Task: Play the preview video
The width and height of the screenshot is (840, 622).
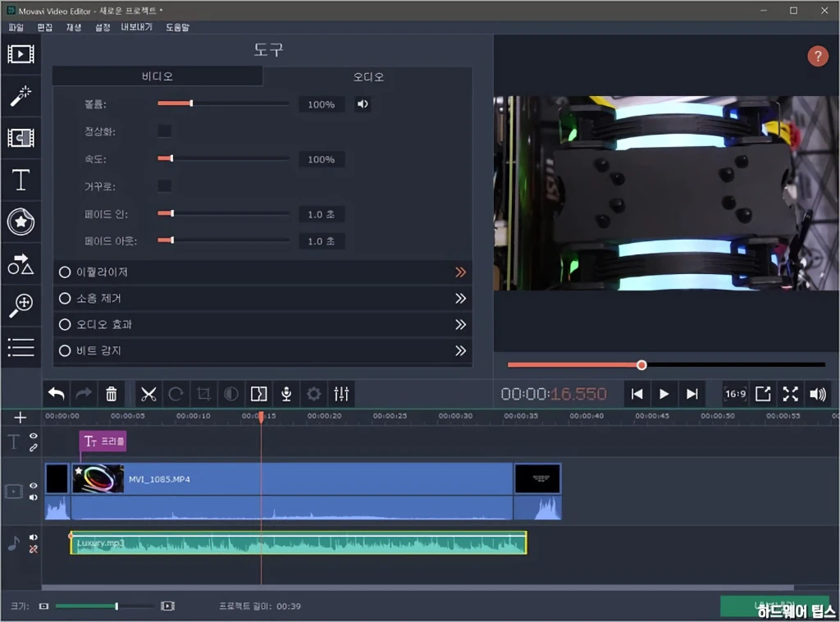Action: tap(664, 395)
